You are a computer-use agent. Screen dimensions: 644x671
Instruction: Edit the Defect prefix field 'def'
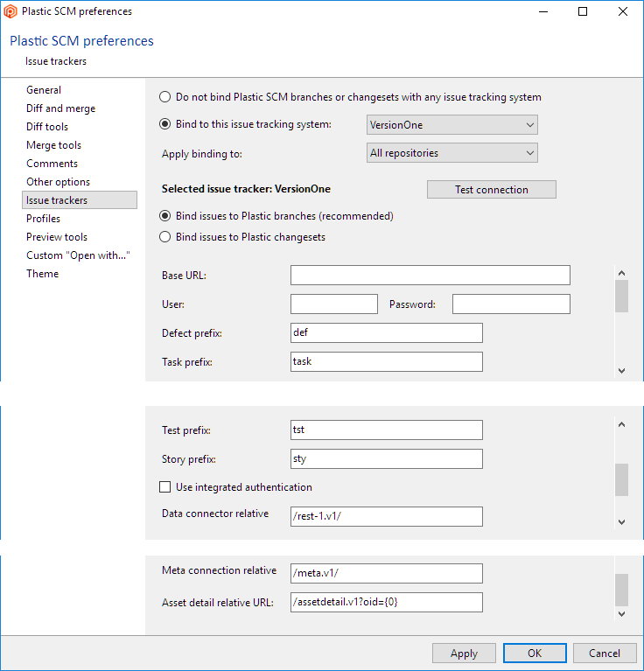pos(387,333)
